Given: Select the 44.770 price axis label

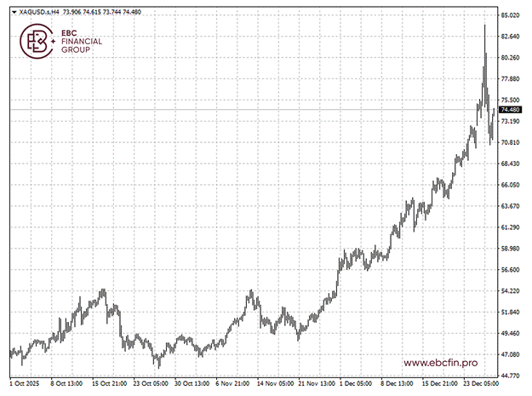Looking at the screenshot, I should pyautogui.click(x=510, y=376).
